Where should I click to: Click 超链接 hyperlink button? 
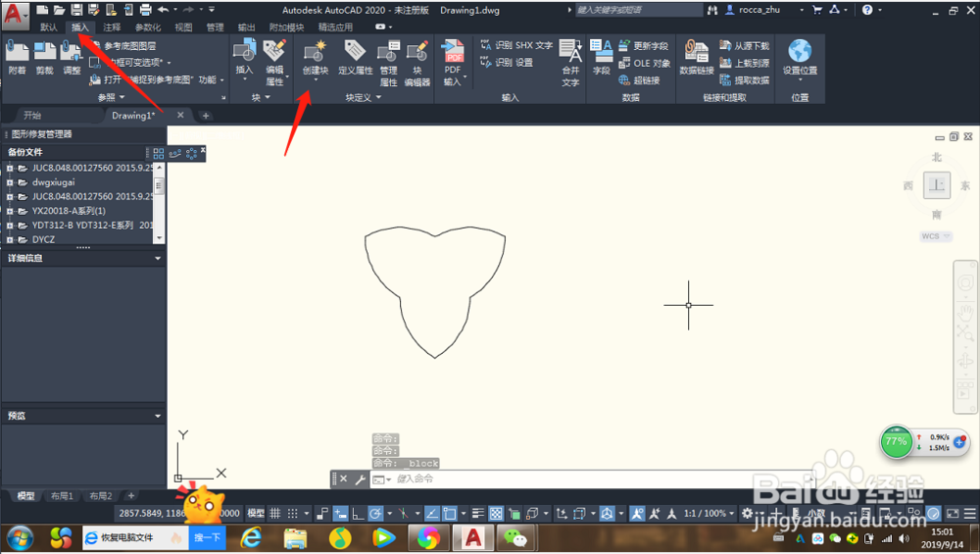(x=639, y=80)
